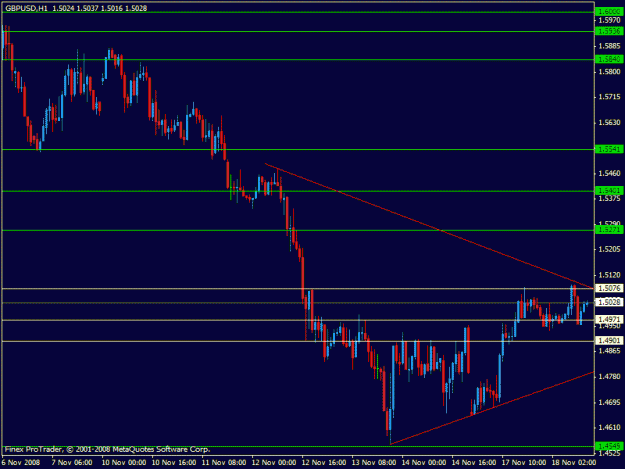Click the 1.4865 price axis label
The width and height of the screenshot is (625, 469).
[609, 351]
